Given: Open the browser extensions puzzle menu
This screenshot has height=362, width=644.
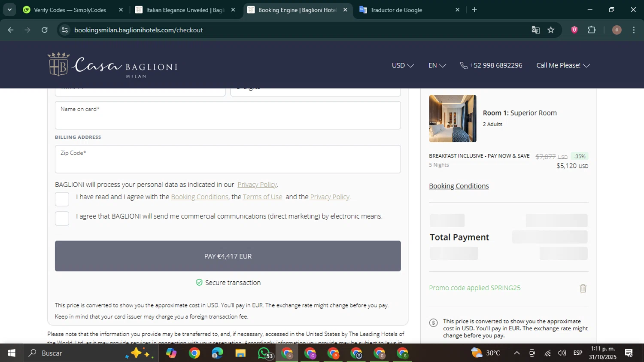Looking at the screenshot, I should click(592, 30).
